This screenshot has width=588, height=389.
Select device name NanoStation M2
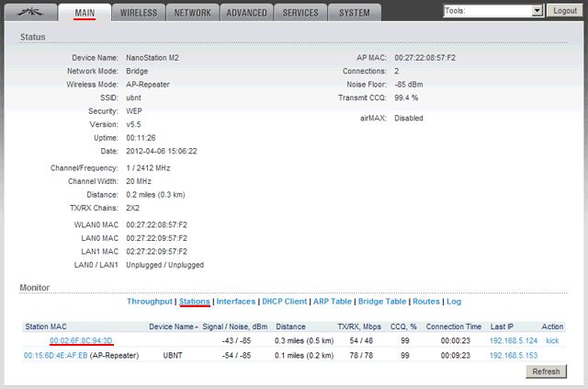pos(153,58)
